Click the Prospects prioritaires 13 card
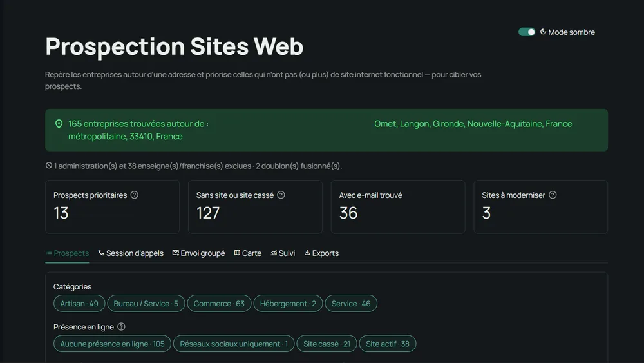 tap(112, 207)
